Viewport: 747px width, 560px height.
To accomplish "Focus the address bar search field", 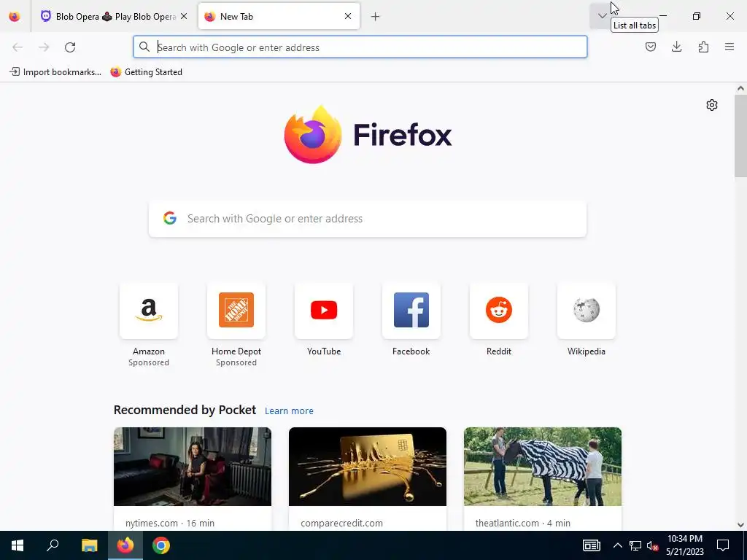I will (x=360, y=47).
